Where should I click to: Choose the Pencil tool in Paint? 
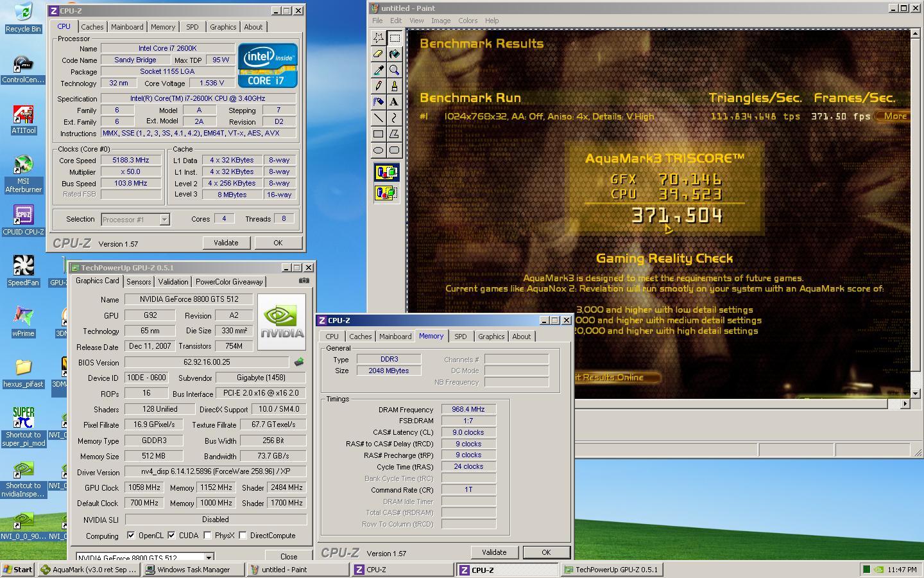(x=379, y=86)
